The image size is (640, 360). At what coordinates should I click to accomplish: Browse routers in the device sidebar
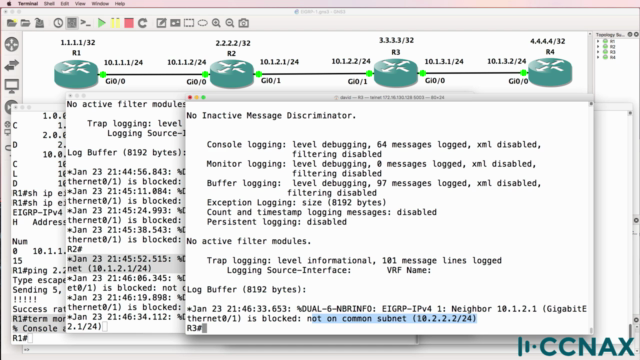coord(12,44)
